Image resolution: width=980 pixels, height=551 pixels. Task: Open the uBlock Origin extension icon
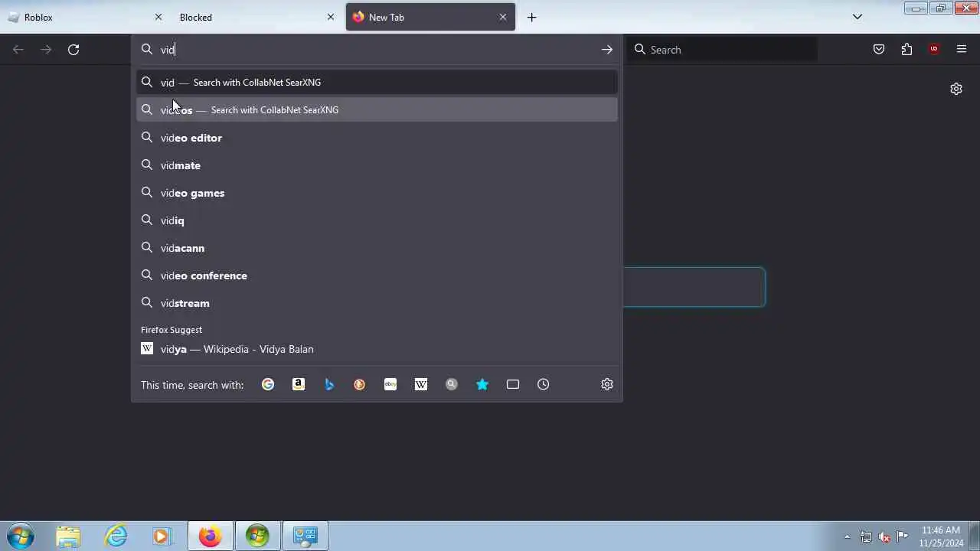(x=933, y=50)
